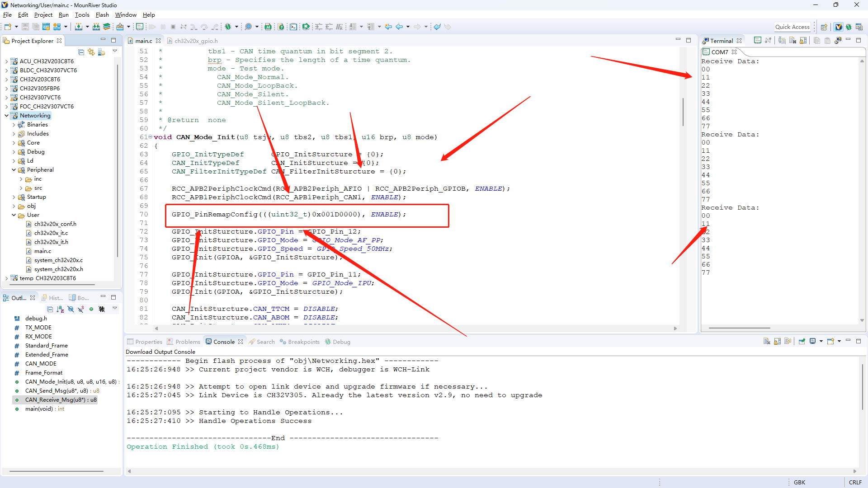Screen dimensions: 868x488
Task: Switch to ch32v20x_gpio.h editor tab
Action: pyautogui.click(x=196, y=41)
